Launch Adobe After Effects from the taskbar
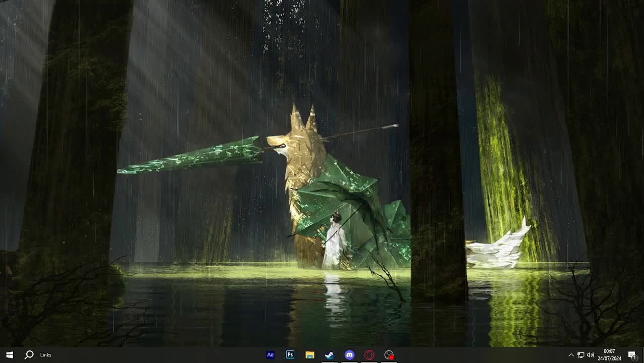Image resolution: width=644 pixels, height=363 pixels. 270,354
